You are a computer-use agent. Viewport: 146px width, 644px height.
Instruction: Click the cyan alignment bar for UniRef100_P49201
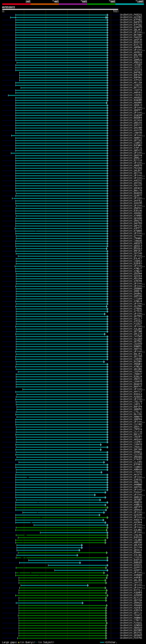(62, 15)
